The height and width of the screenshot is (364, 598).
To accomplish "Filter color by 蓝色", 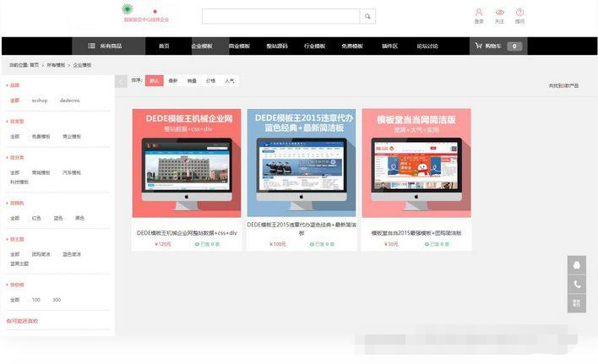I will 58,219.
